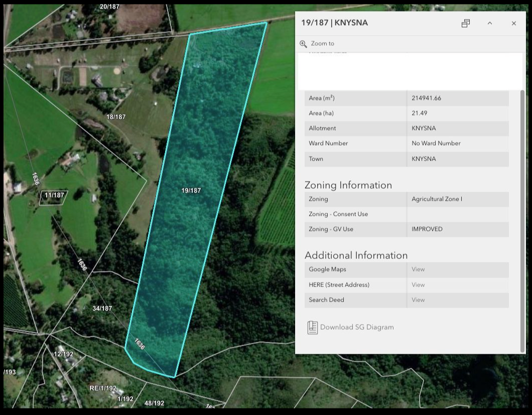Click the Agricultural Zone I zoning value

pyautogui.click(x=437, y=199)
